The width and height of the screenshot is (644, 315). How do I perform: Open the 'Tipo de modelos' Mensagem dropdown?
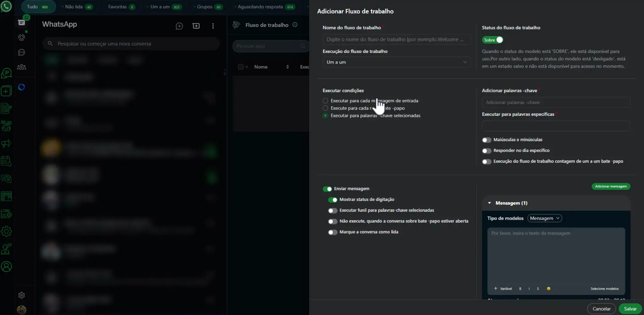tap(544, 218)
